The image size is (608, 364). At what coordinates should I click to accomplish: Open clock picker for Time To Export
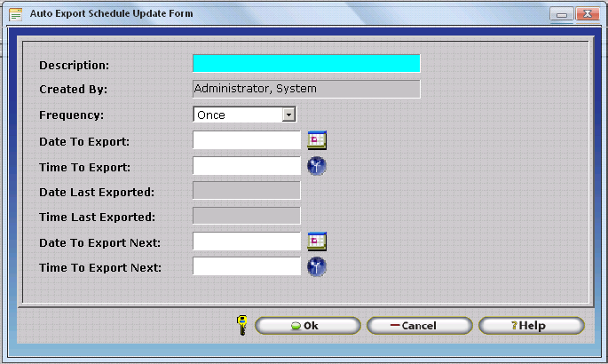click(x=317, y=166)
